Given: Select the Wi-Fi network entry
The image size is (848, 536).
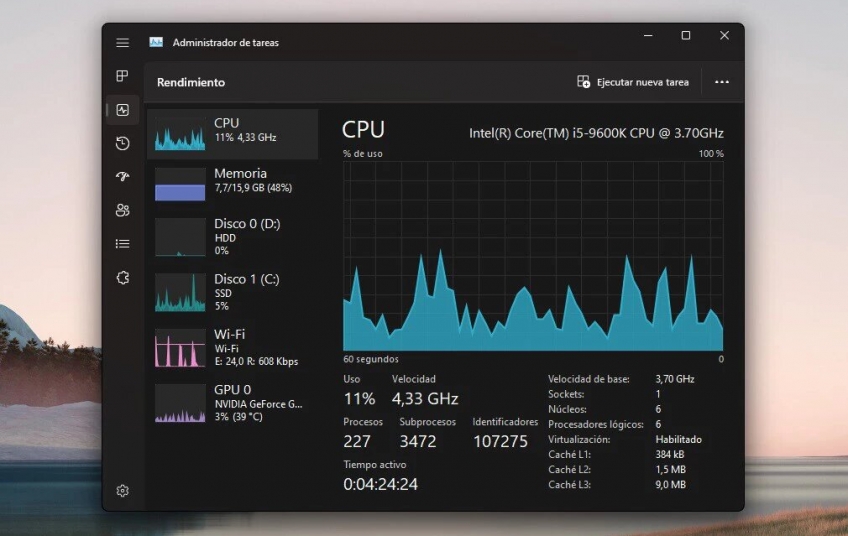Looking at the screenshot, I should pos(233,347).
